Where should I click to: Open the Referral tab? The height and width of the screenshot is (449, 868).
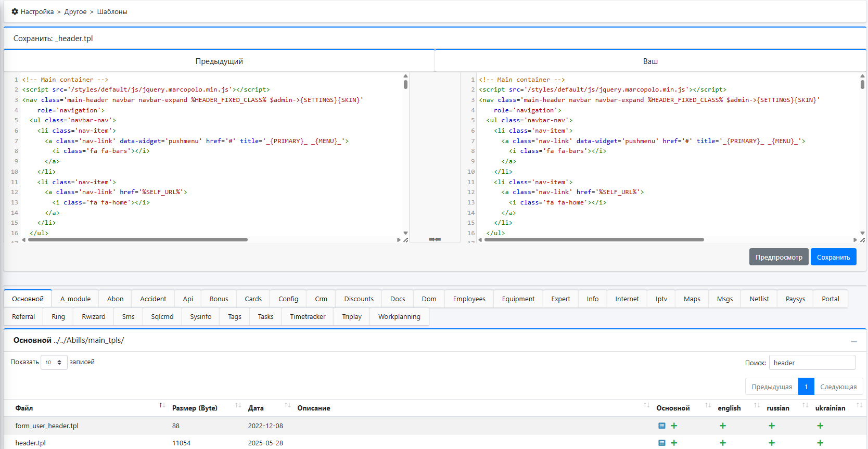click(x=23, y=316)
